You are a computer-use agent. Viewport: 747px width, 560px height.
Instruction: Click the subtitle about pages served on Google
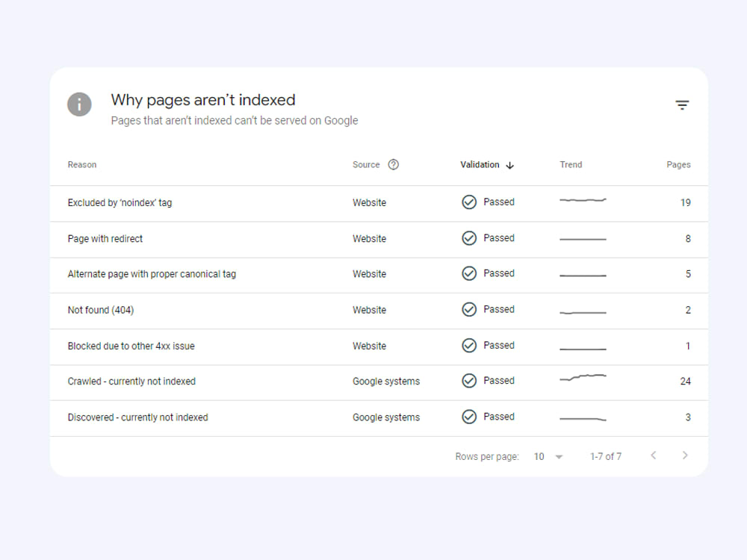[x=235, y=120]
